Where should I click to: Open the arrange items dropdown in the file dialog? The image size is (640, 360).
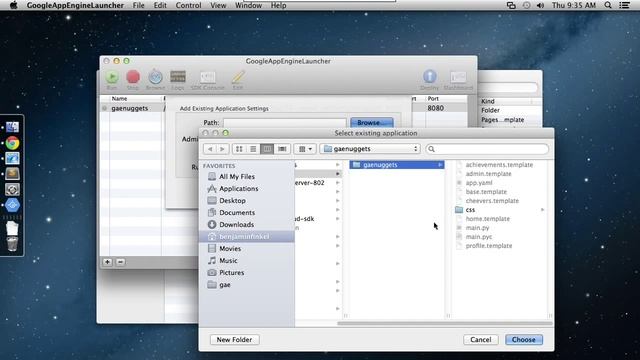[305, 149]
